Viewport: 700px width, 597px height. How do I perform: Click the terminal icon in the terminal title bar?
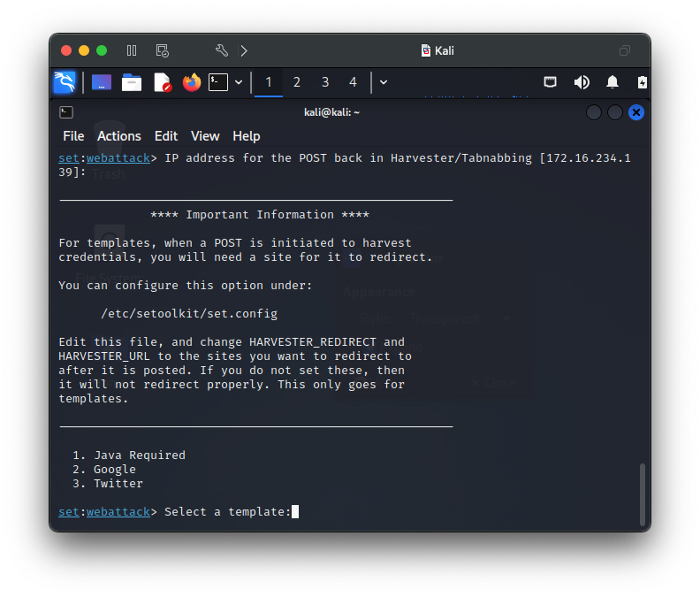66,112
